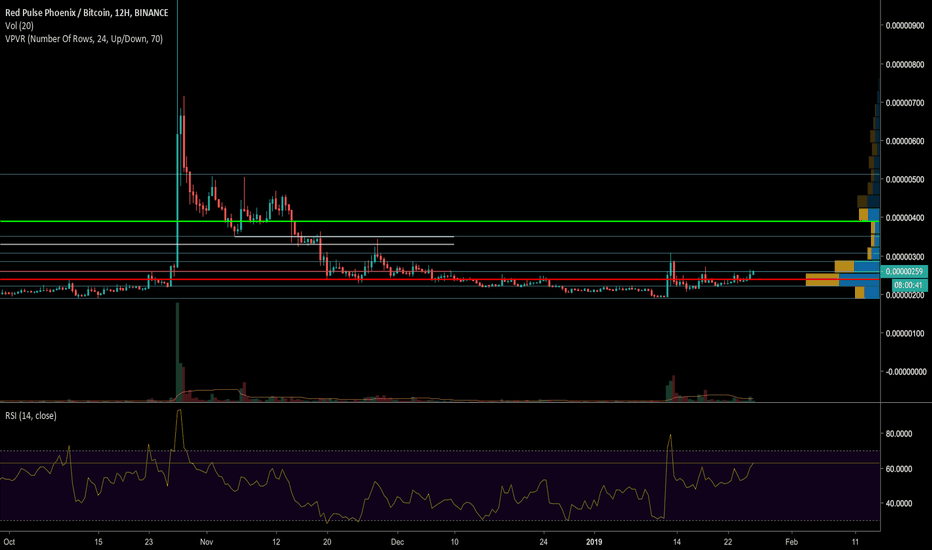Select the 0.00000700 price axis label
The image size is (932, 550).
coord(905,103)
